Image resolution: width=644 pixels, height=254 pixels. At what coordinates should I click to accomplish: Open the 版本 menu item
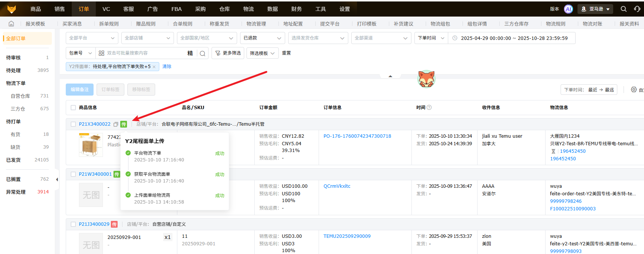pos(554,9)
